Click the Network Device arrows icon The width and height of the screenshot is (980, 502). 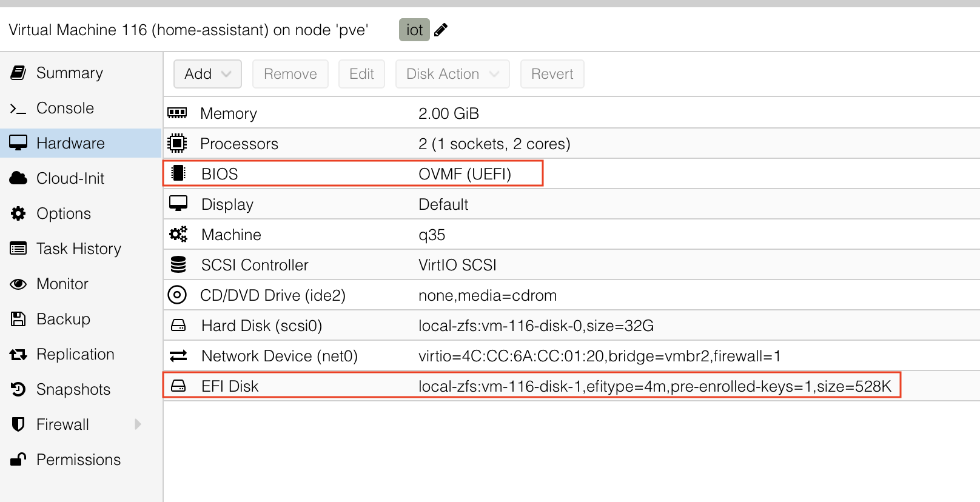pos(178,356)
